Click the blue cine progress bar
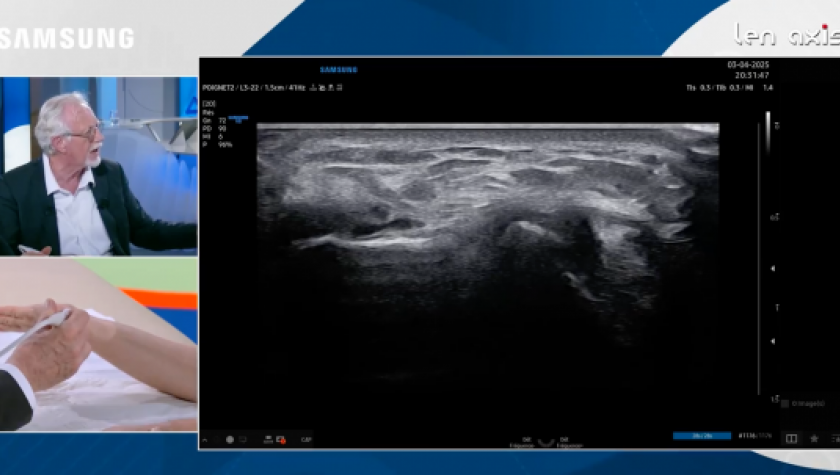This screenshot has height=475, width=840. pos(701,436)
